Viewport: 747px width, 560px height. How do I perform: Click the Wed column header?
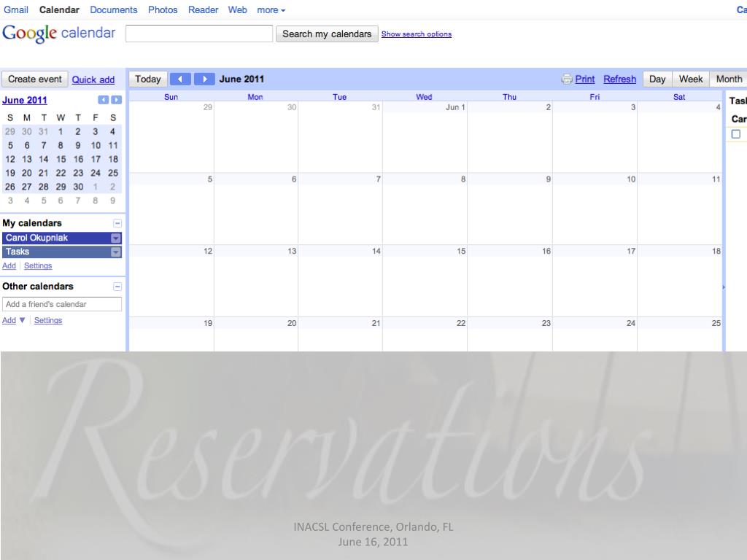(x=424, y=97)
